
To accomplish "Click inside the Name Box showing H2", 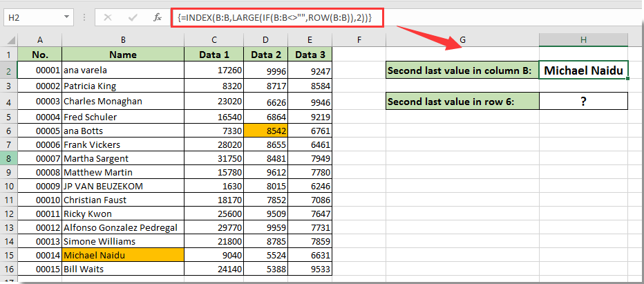I will [x=35, y=17].
